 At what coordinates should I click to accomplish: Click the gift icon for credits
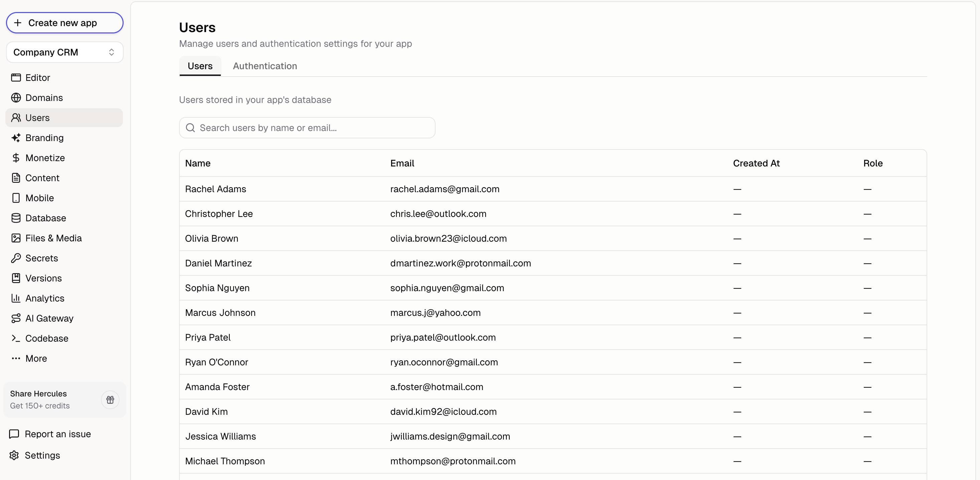pos(110,399)
